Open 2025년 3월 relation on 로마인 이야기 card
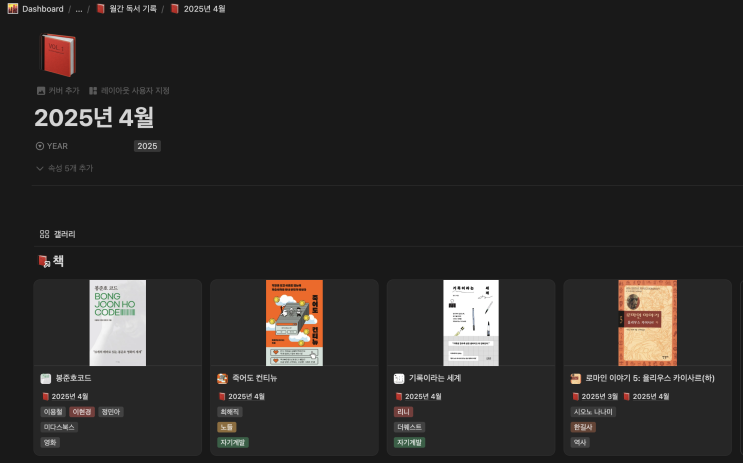 [x=595, y=396]
